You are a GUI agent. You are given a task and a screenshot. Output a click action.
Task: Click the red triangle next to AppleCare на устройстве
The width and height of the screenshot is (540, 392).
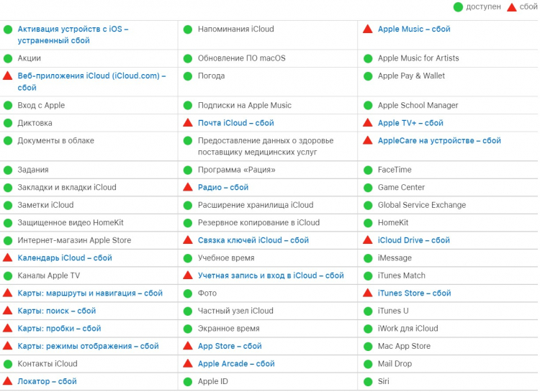pos(368,140)
